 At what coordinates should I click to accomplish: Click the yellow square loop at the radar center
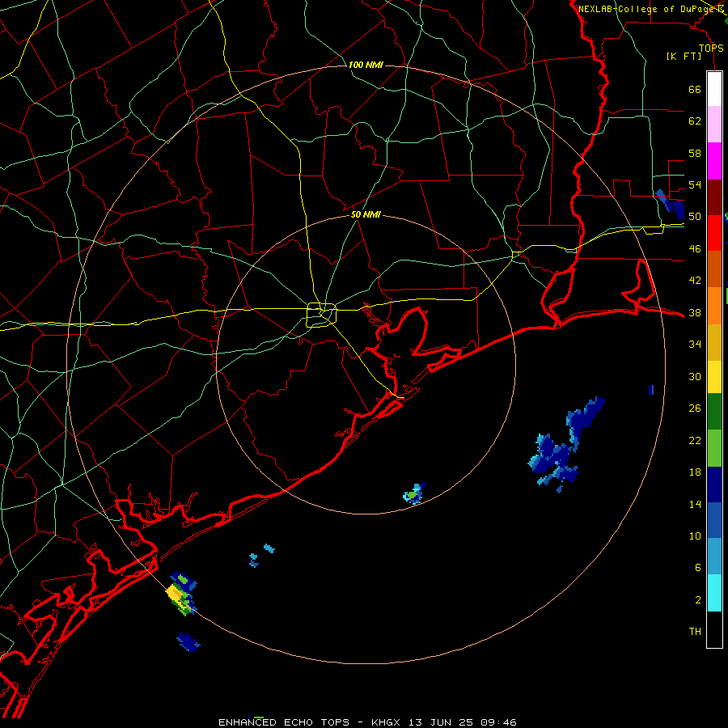pyautogui.click(x=321, y=315)
